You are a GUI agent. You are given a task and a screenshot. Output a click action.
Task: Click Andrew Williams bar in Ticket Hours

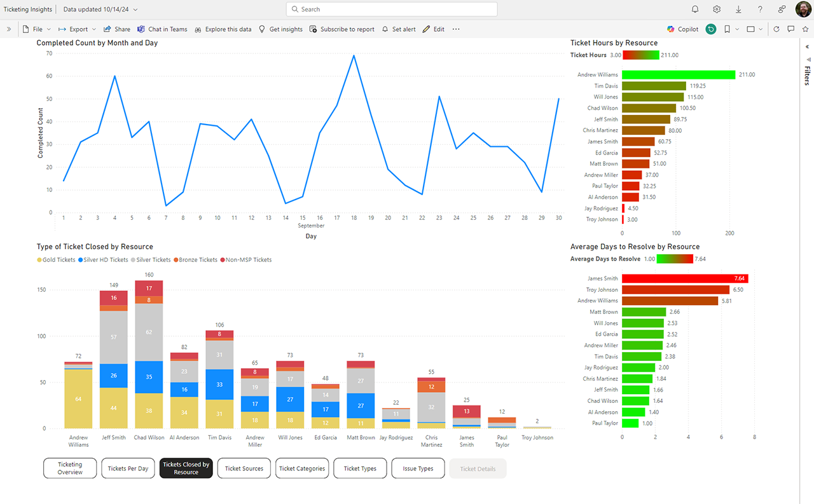679,75
